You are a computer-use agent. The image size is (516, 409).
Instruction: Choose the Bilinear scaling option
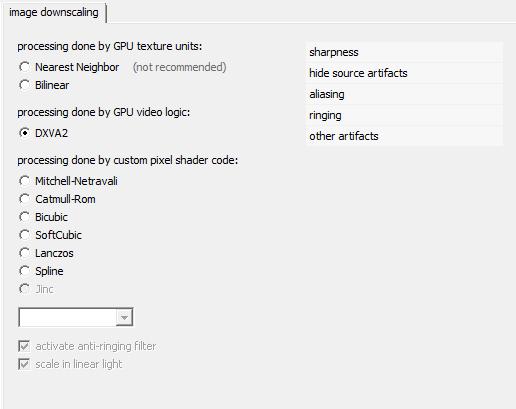coord(24,85)
